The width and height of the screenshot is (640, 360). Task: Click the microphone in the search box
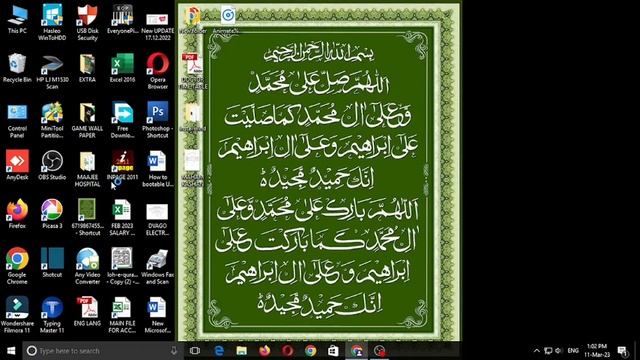pos(174,351)
